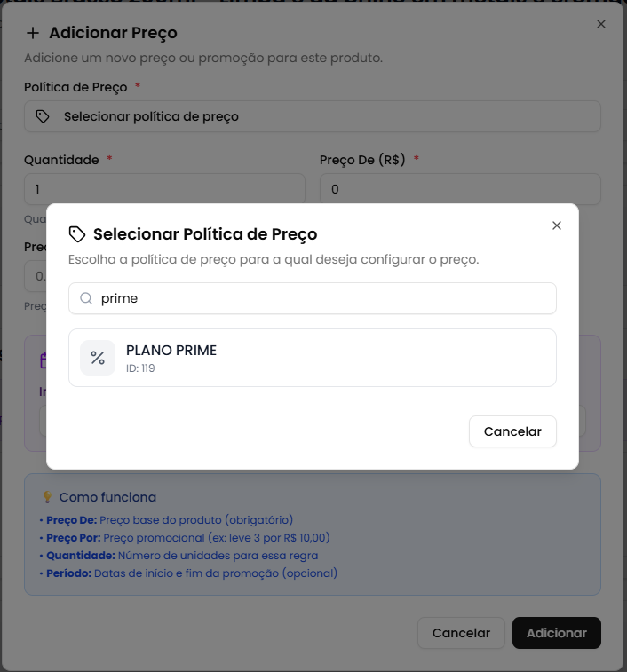Screen dimensions: 627x672
Task: Open the Selecionar política de preço selector
Action: (313, 116)
